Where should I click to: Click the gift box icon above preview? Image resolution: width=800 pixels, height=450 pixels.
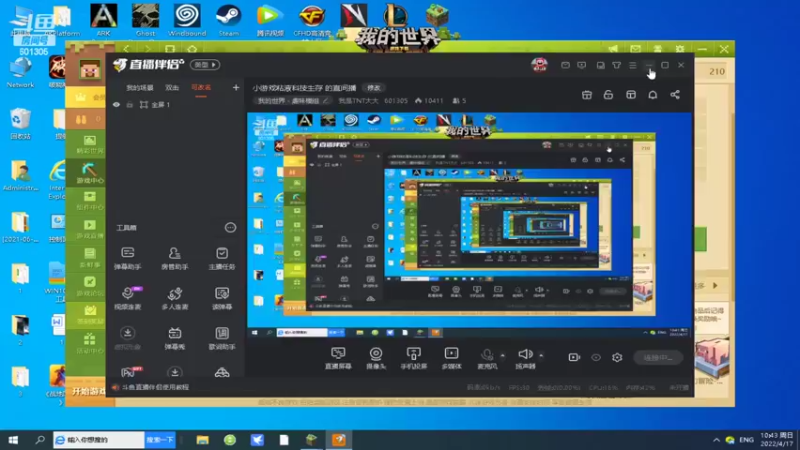click(x=587, y=95)
